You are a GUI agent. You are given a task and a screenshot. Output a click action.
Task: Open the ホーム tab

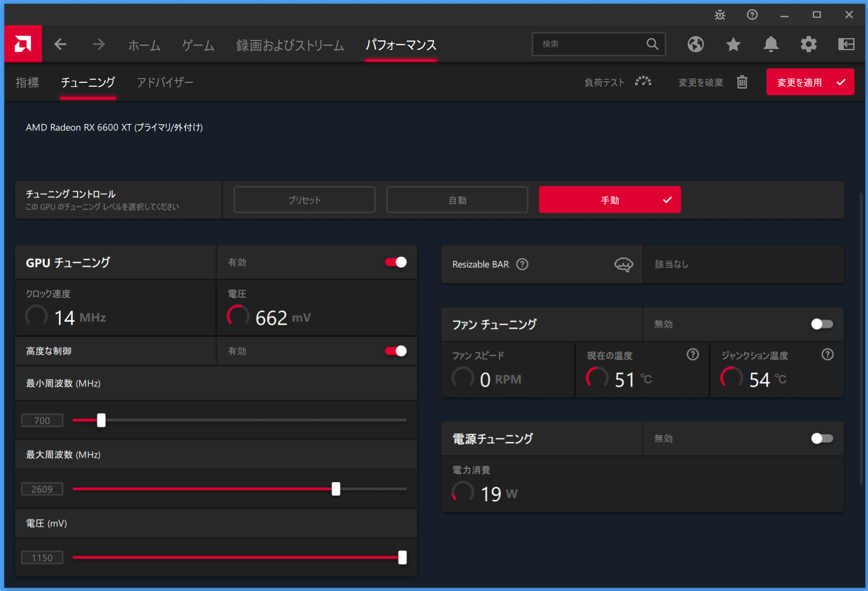(x=144, y=45)
